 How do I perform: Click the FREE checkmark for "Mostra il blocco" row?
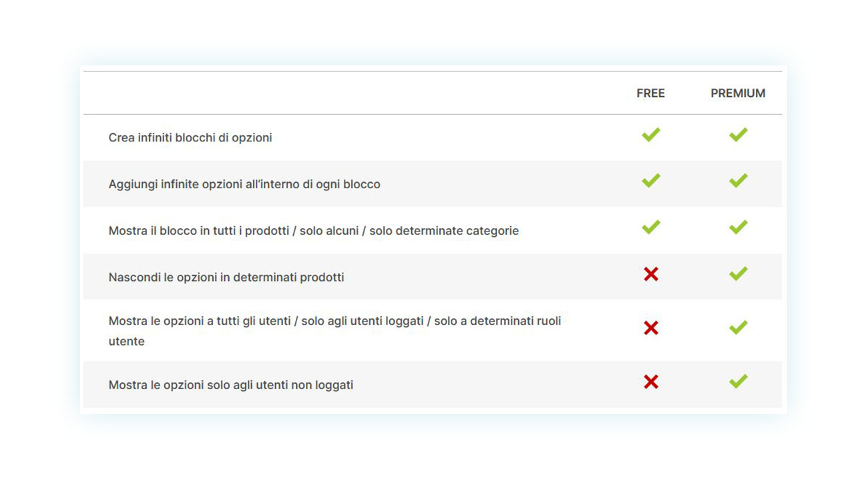(651, 227)
